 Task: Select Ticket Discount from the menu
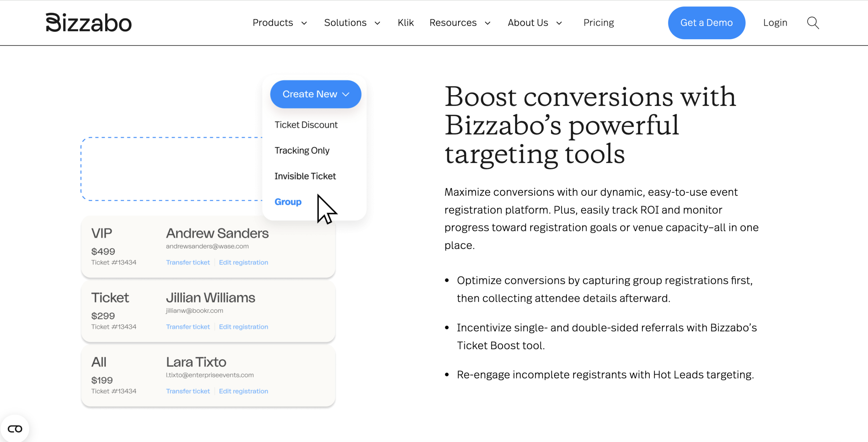pyautogui.click(x=306, y=125)
